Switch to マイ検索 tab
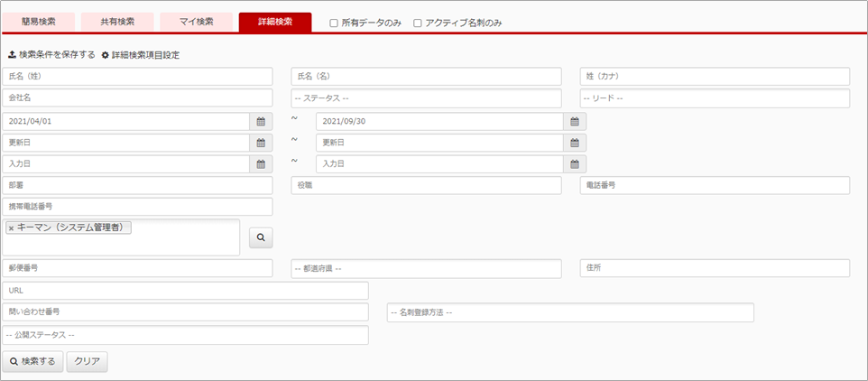 click(x=196, y=23)
